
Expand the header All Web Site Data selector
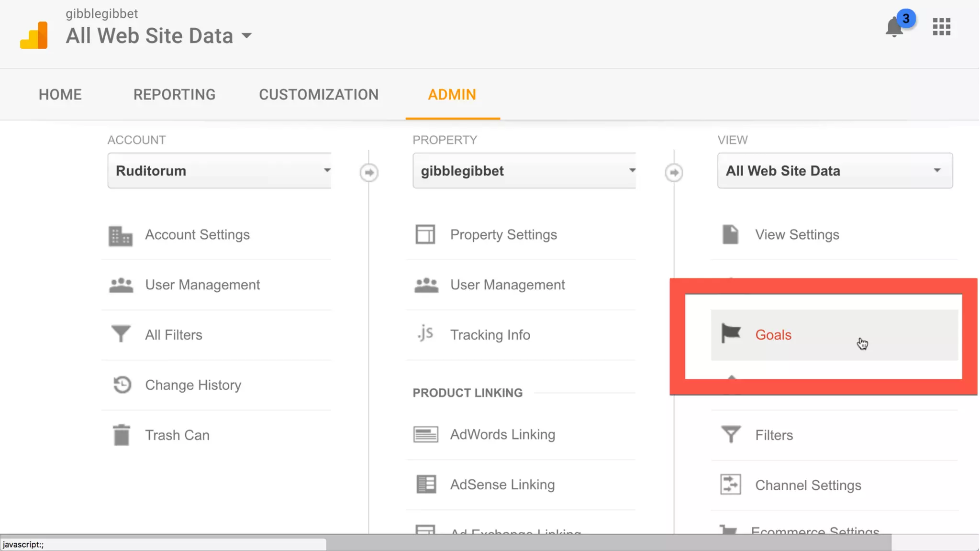pos(158,36)
